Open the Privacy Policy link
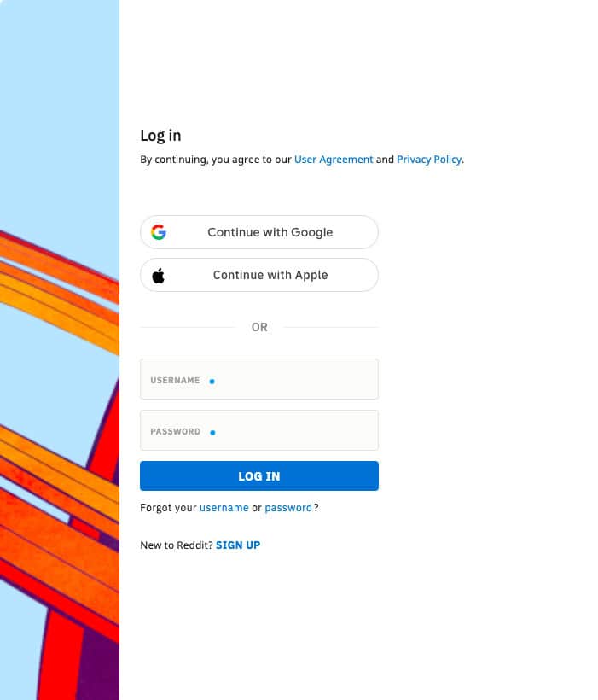 tap(429, 160)
